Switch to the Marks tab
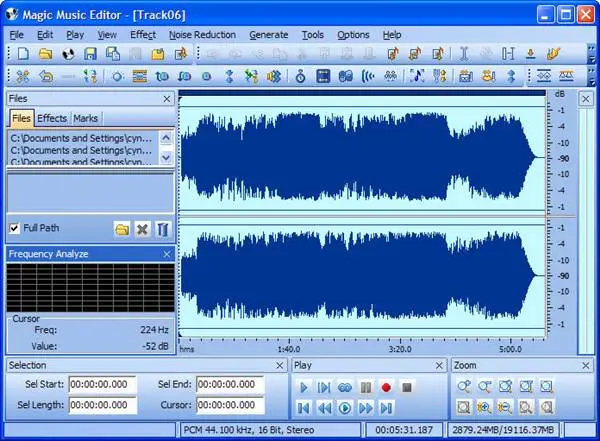The height and width of the screenshot is (441, 600). coord(86,118)
